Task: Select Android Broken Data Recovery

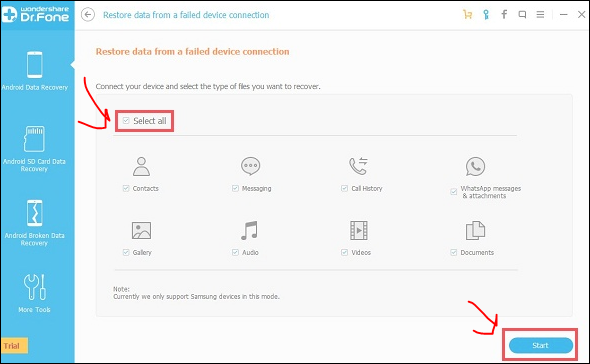Action: [35, 223]
